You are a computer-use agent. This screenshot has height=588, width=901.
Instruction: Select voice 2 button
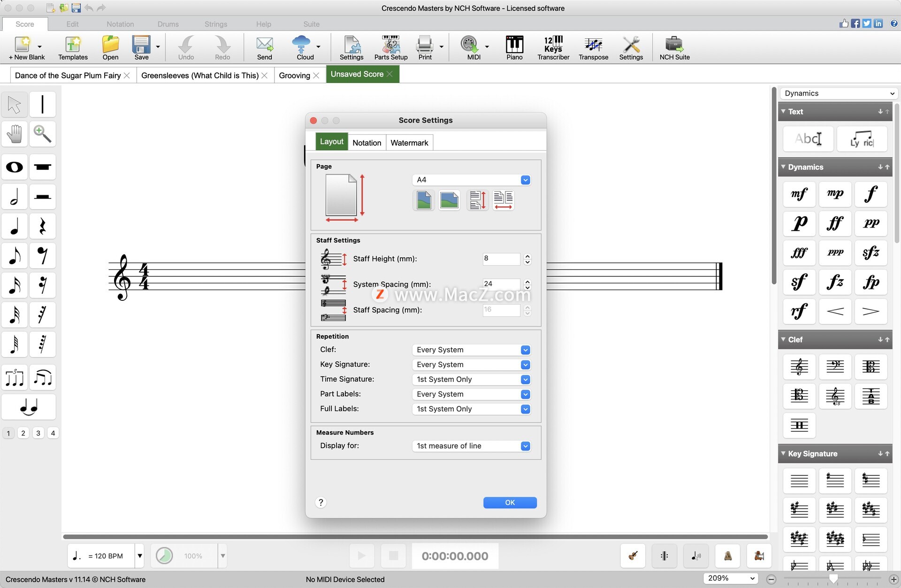[x=23, y=433]
